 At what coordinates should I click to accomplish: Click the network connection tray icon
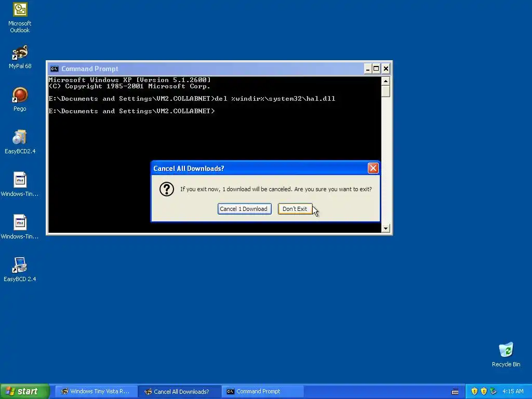[494, 391]
